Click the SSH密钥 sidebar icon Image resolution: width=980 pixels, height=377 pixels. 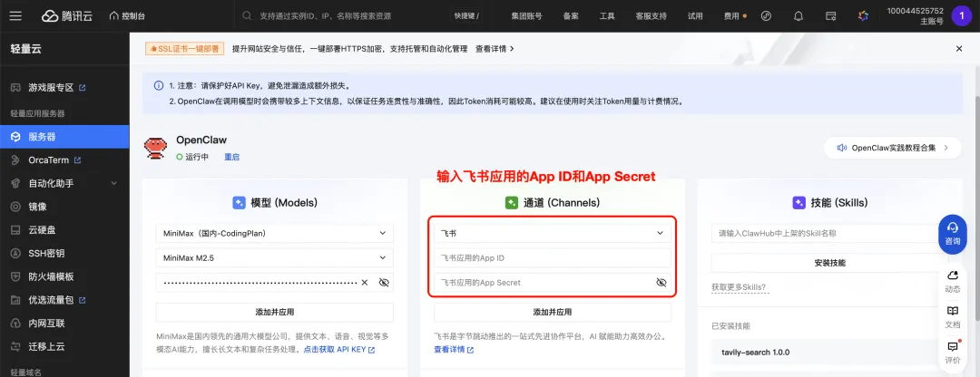pyautogui.click(x=15, y=254)
